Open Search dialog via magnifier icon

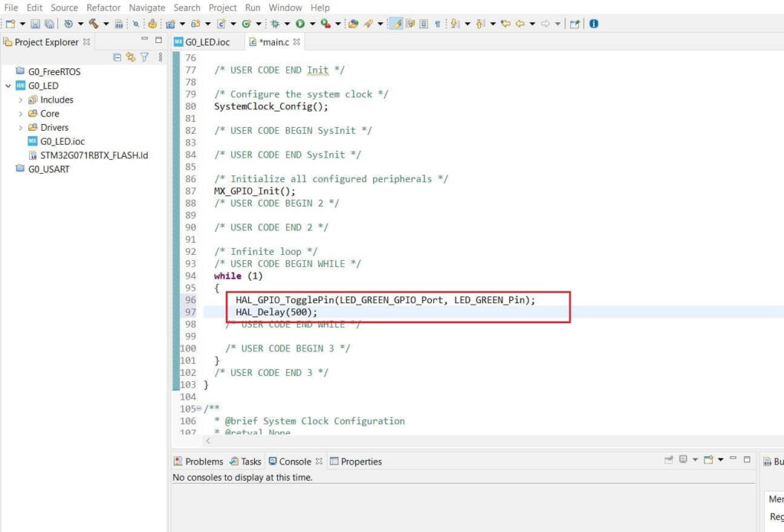[x=136, y=23]
